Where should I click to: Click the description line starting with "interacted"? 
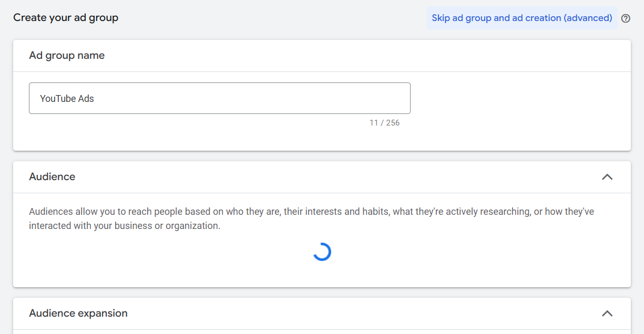(125, 226)
